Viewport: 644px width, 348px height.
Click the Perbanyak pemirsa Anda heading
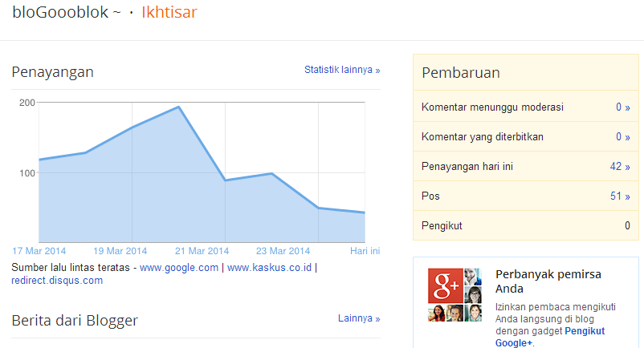pyautogui.click(x=548, y=281)
